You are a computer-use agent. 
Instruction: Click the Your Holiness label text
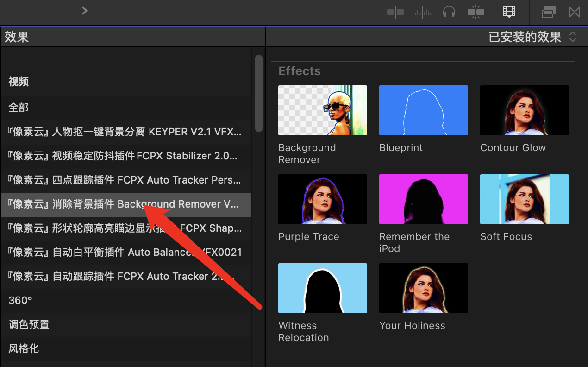pos(412,326)
